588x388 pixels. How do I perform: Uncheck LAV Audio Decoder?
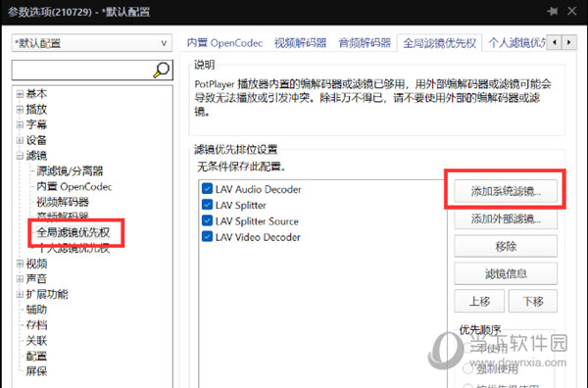pyautogui.click(x=207, y=188)
